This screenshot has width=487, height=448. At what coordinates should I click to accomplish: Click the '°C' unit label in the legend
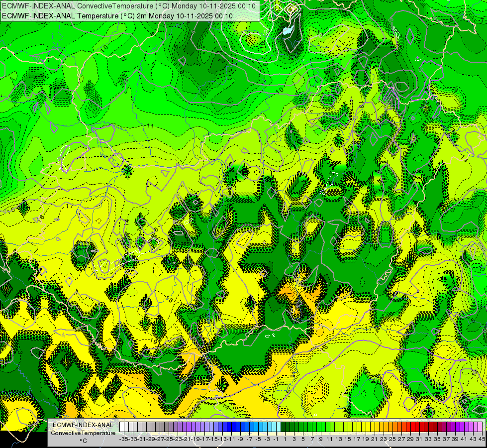[83, 441]
